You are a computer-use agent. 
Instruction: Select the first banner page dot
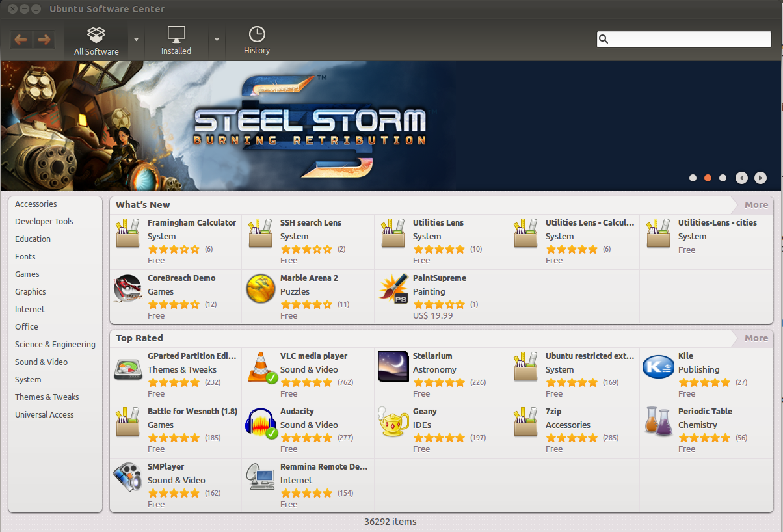[693, 178]
